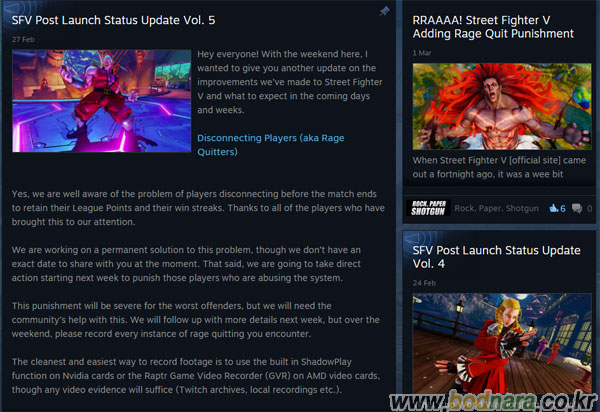600x412 pixels.
Task: Click the announcement megaphone icon on Vol. 4 card
Action: 421,238
